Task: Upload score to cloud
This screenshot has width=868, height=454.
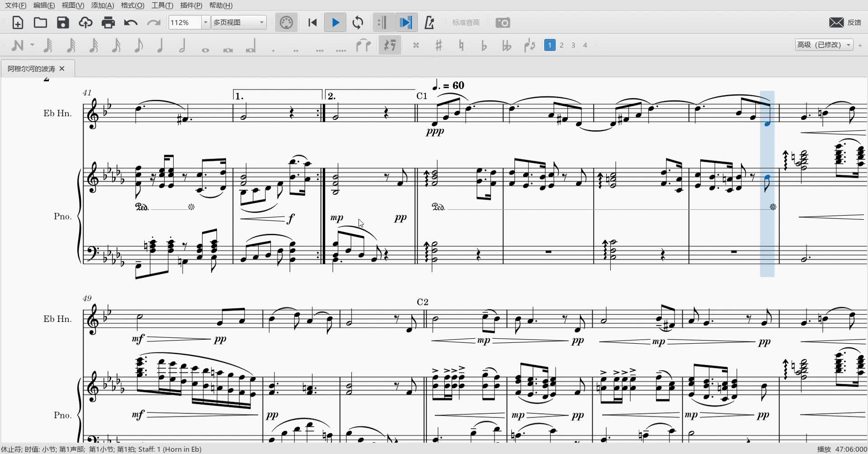Action: point(85,23)
